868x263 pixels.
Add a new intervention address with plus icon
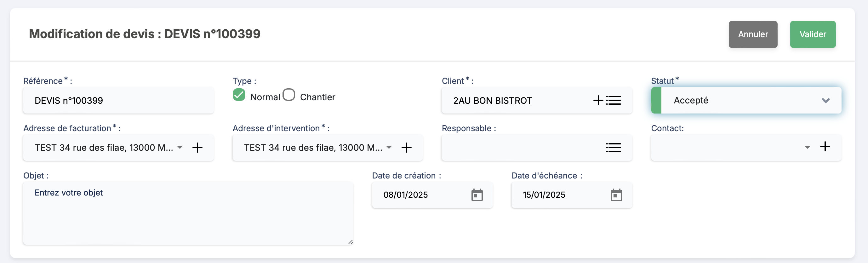coord(407,147)
